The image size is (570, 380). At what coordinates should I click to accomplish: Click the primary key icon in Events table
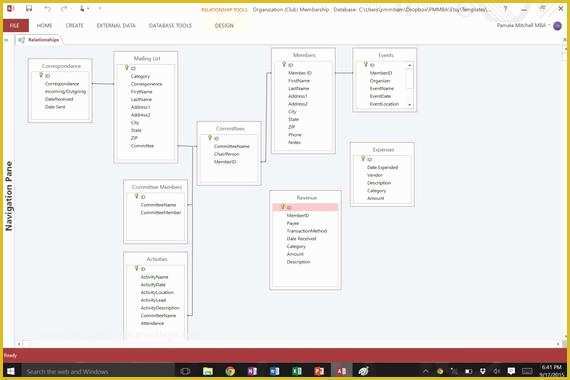pos(366,64)
